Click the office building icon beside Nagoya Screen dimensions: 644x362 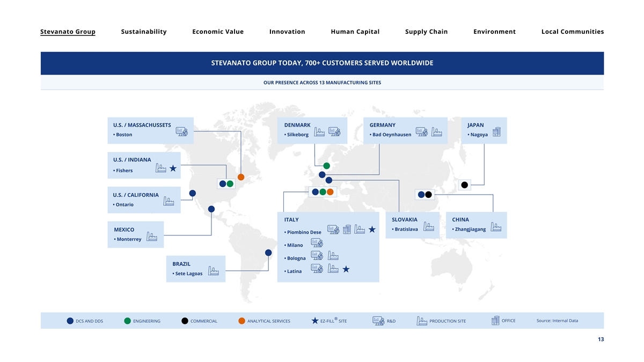coord(496,131)
